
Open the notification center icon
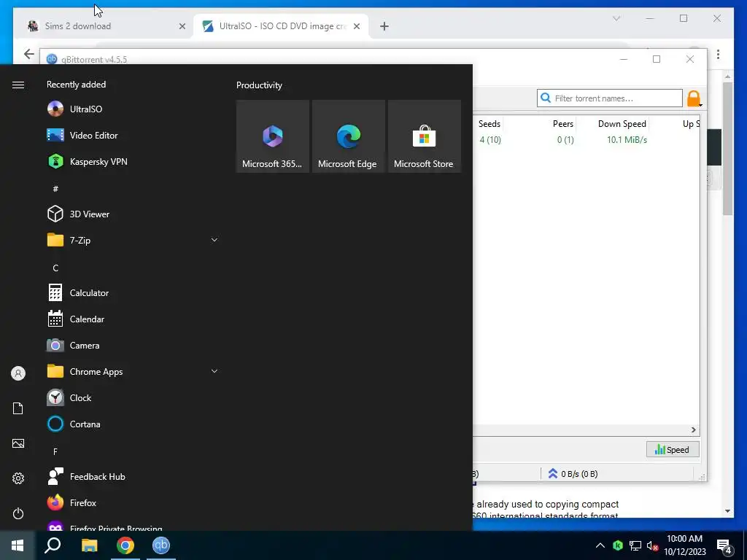[x=724, y=545]
